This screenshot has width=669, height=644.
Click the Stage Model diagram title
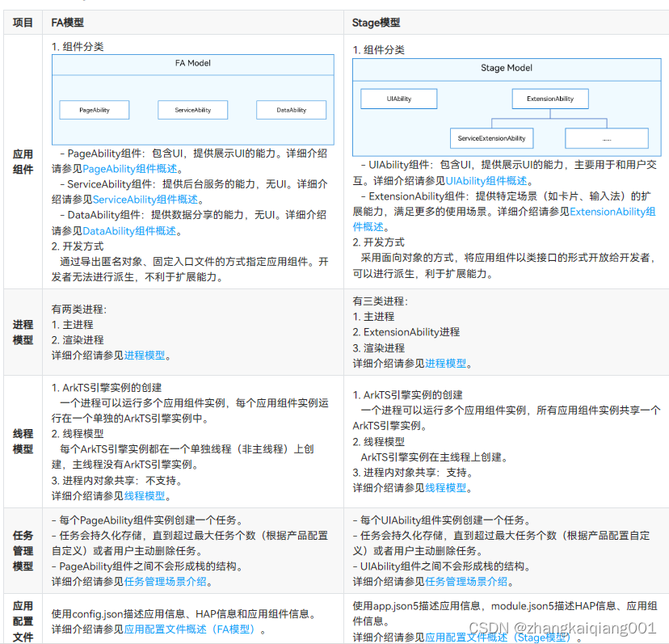(507, 68)
